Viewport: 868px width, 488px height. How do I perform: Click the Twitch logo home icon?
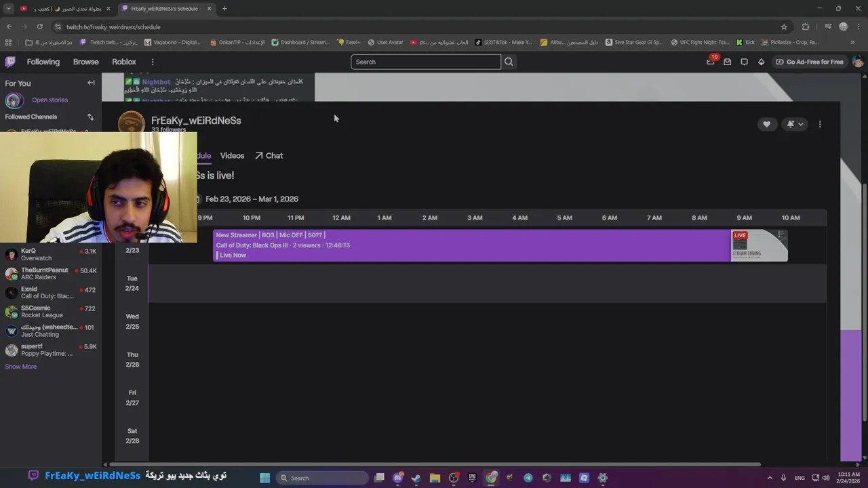click(x=10, y=62)
